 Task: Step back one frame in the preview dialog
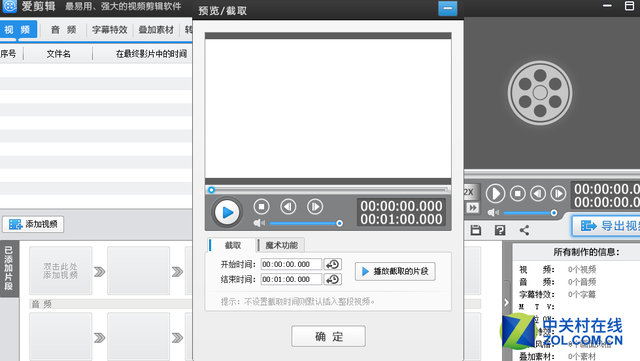pos(288,207)
